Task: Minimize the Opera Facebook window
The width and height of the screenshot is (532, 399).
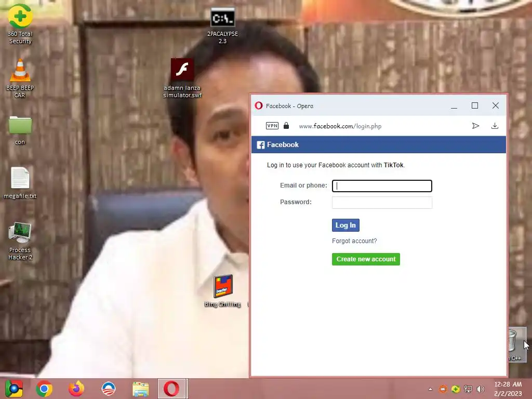Action: coord(454,106)
